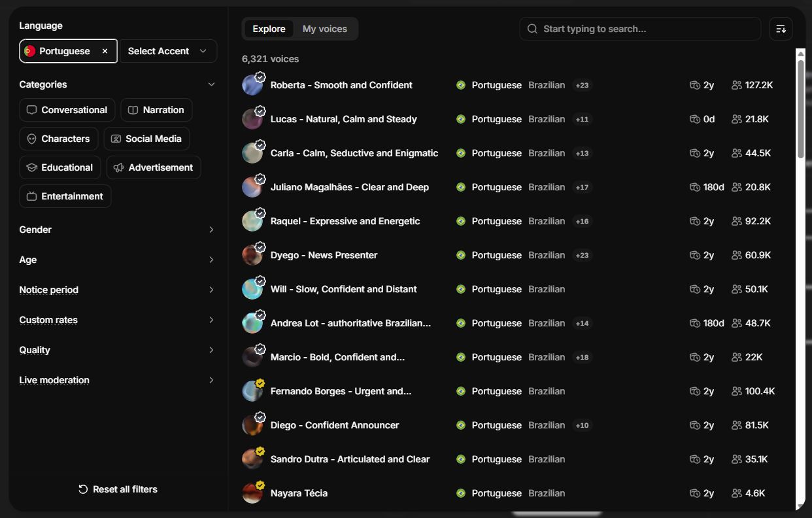Click Carla voice avatar icon
812x518 pixels.
coord(252,153)
